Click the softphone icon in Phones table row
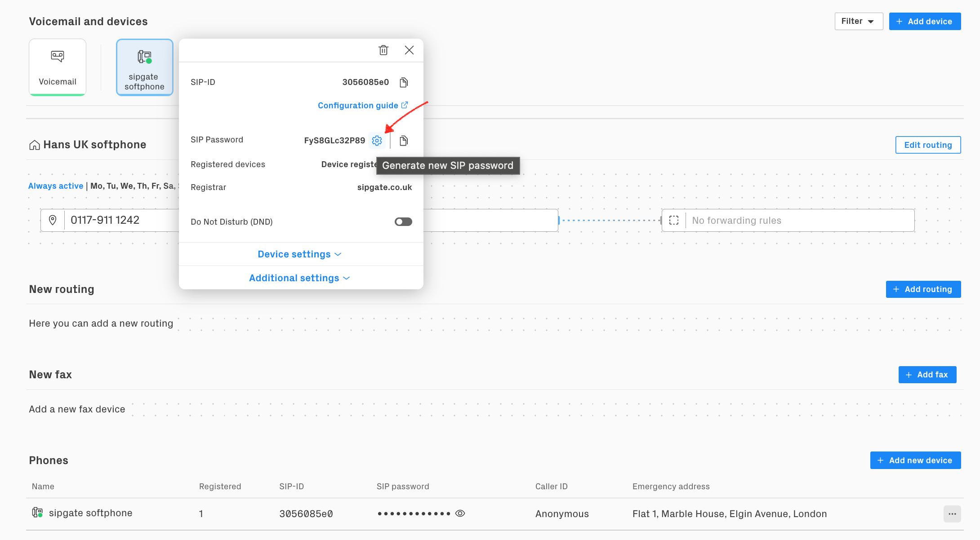980x540 pixels. coord(37,513)
